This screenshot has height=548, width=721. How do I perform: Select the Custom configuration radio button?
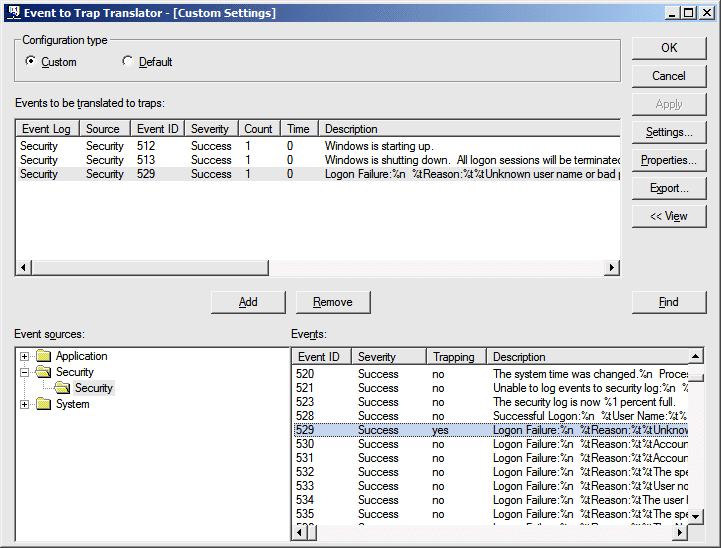[30, 62]
